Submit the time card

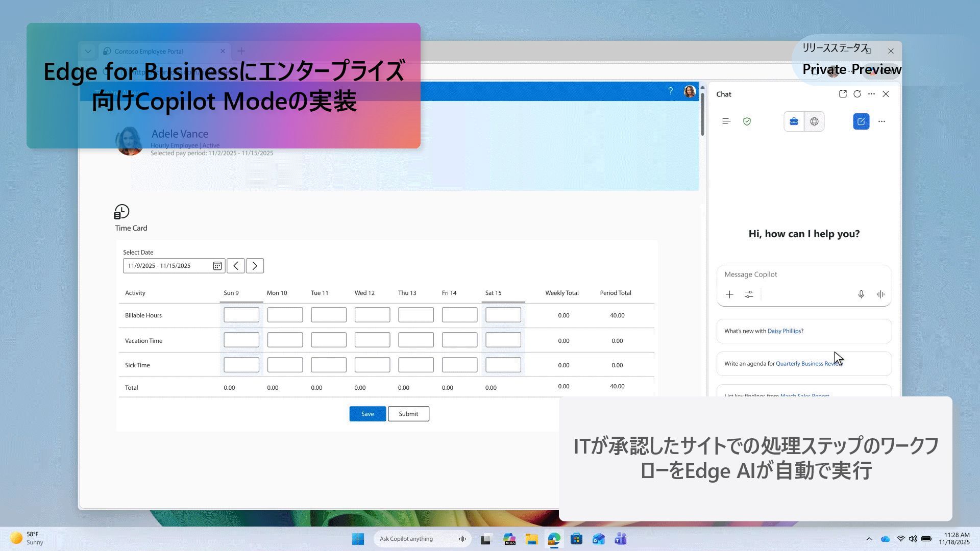click(408, 414)
